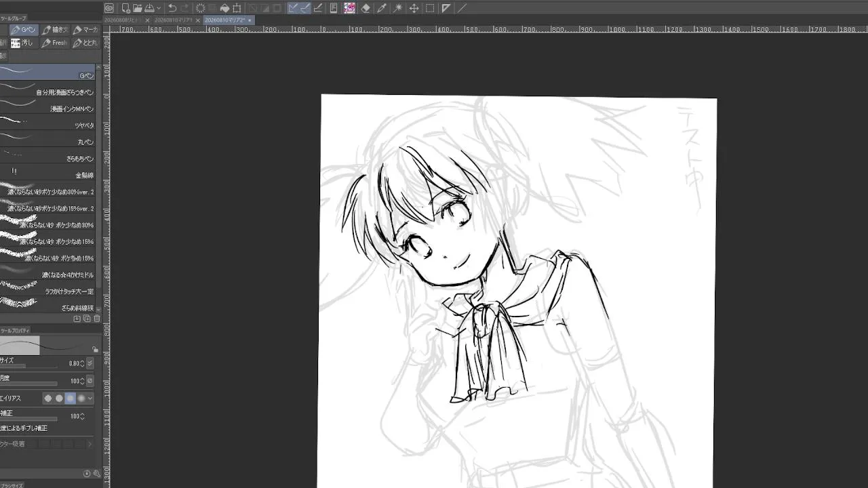
Task: Select the no anti-aliasing option
Action: [x=48, y=399]
